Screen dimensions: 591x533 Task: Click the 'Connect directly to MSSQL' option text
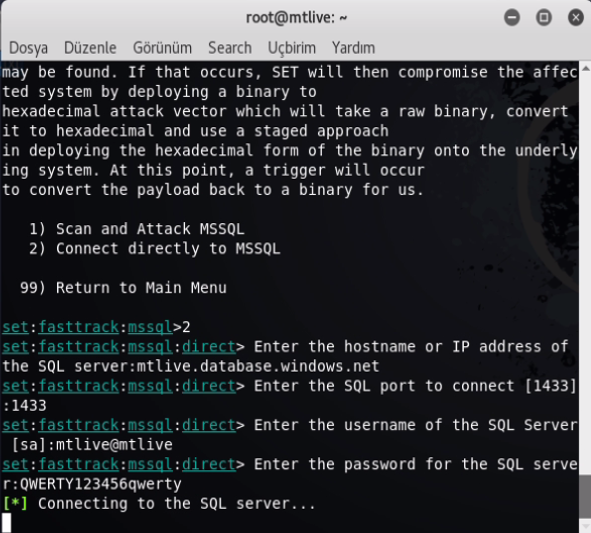coord(168,249)
